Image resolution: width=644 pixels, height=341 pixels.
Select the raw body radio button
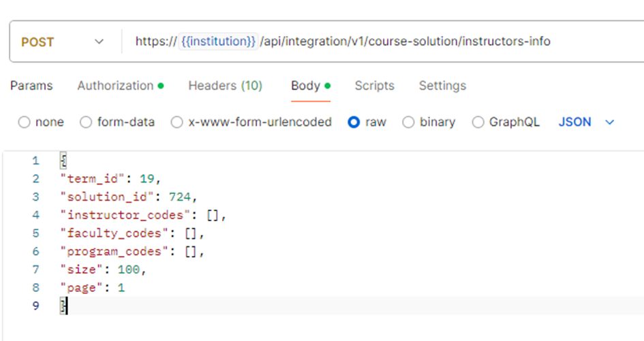coord(354,123)
